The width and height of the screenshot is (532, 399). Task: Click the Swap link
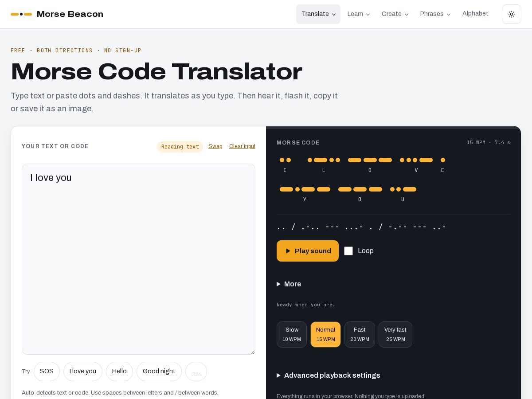point(215,146)
